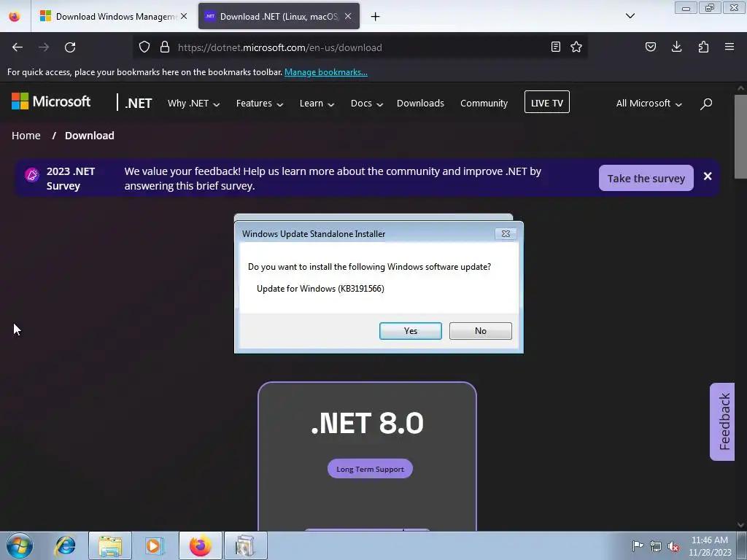
Task: Open Windows Media Player from taskbar
Action: tap(155, 545)
